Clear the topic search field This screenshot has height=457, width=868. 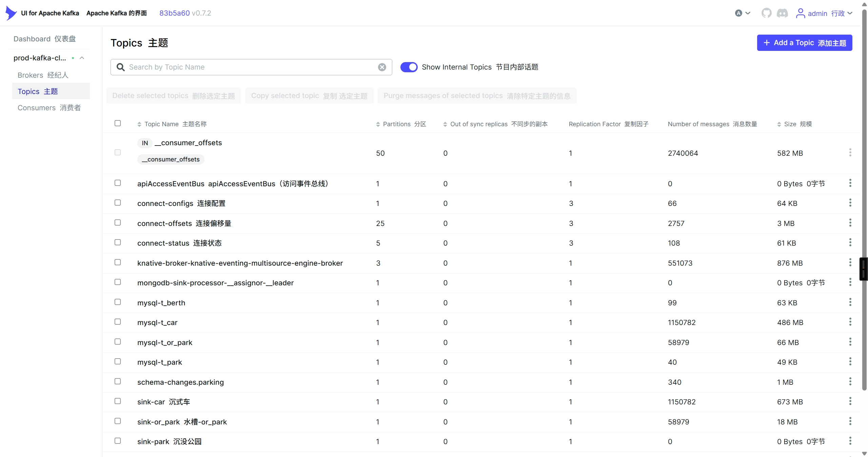382,67
